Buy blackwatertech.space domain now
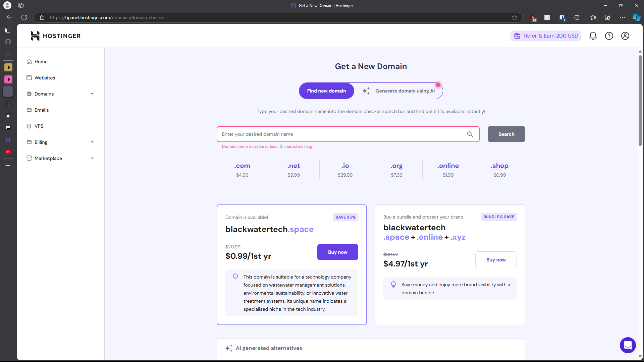Image resolution: width=644 pixels, height=362 pixels. 337,252
